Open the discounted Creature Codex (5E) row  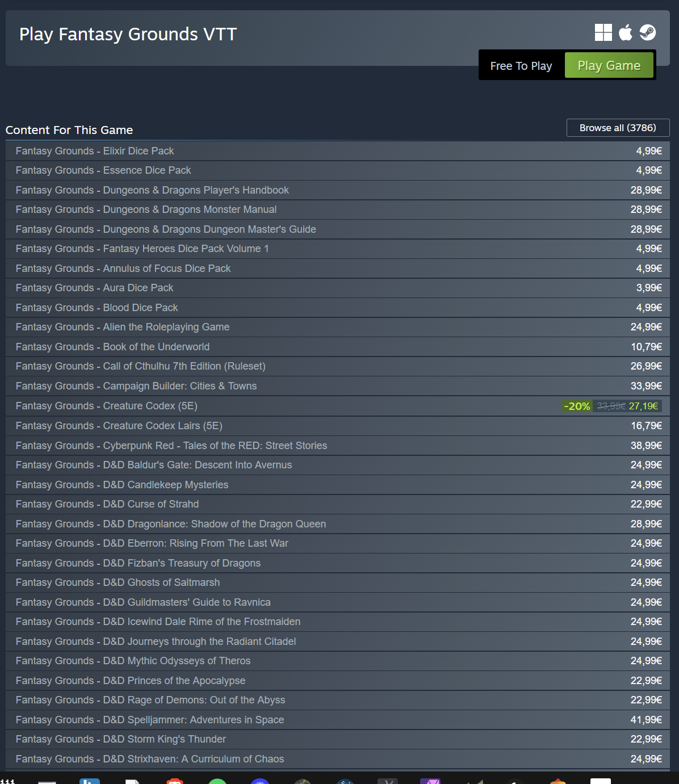338,406
